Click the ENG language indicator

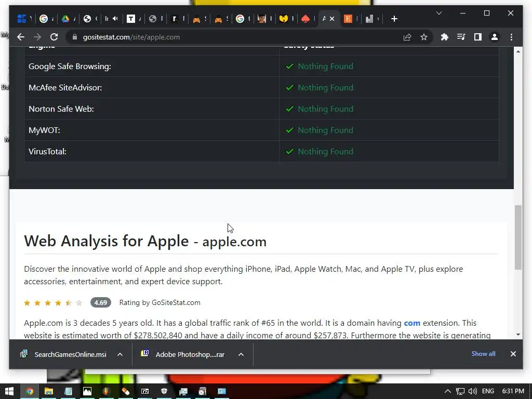coord(488,391)
